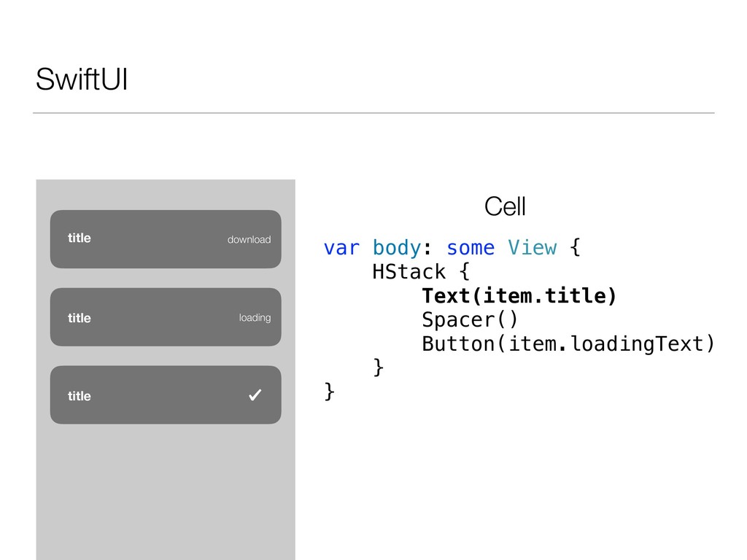The height and width of the screenshot is (560, 747).
Task: Click the checkmark icon in third cell
Action: pos(255,394)
